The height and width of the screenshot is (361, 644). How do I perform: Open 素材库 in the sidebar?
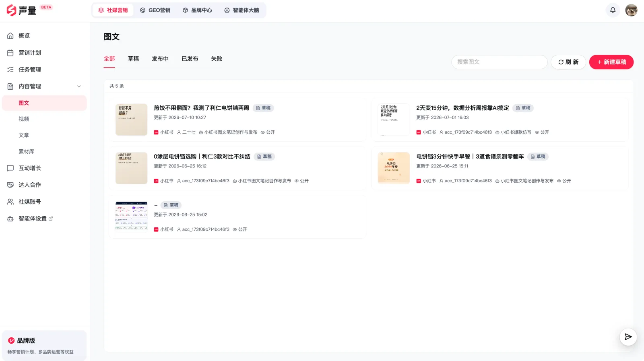pos(44,152)
